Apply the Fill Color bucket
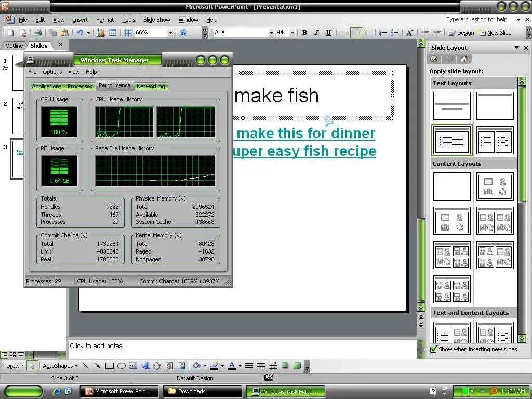This screenshot has width=532, height=399. 197,366
